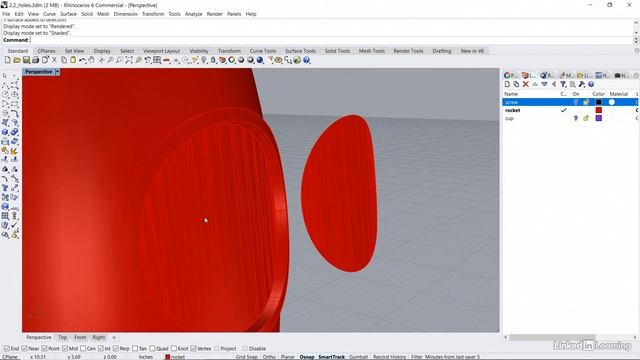Switch to the Front viewport tab
640x360 pixels.
[x=80, y=338]
